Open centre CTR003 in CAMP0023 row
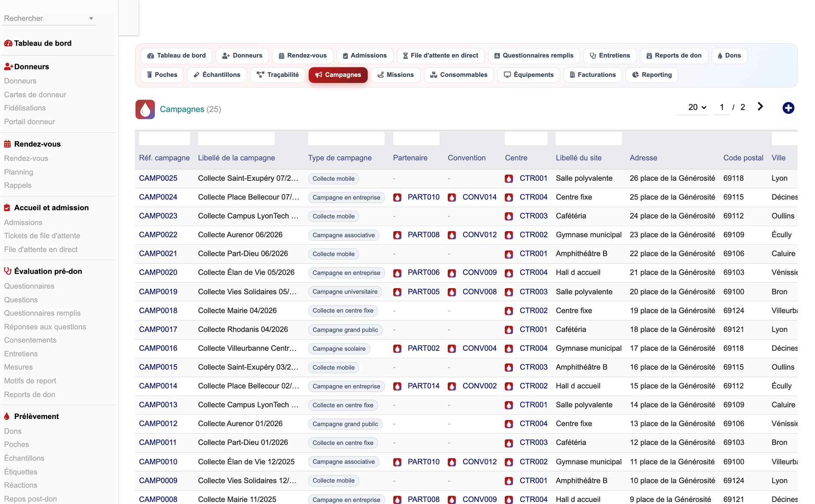Screen dimensions: 815x504 point(534,216)
